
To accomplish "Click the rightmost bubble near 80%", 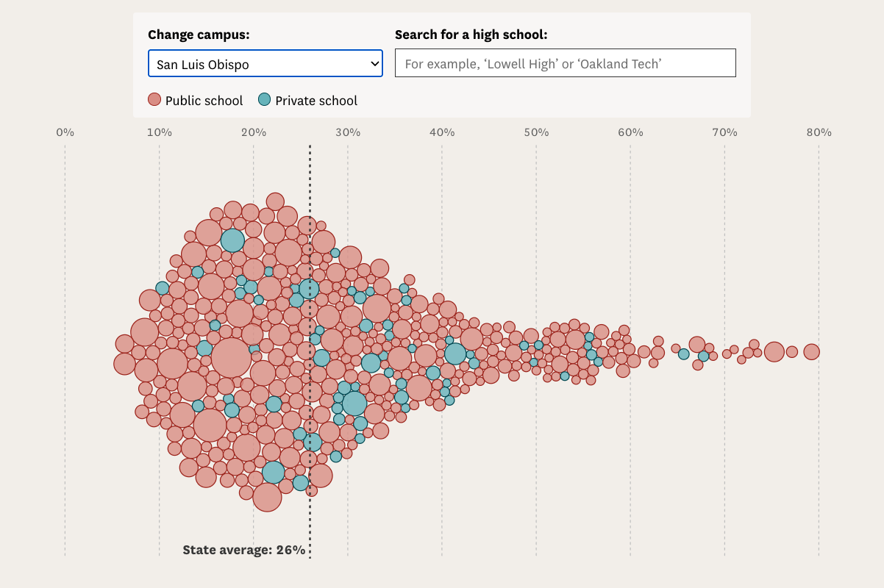I will tap(811, 351).
